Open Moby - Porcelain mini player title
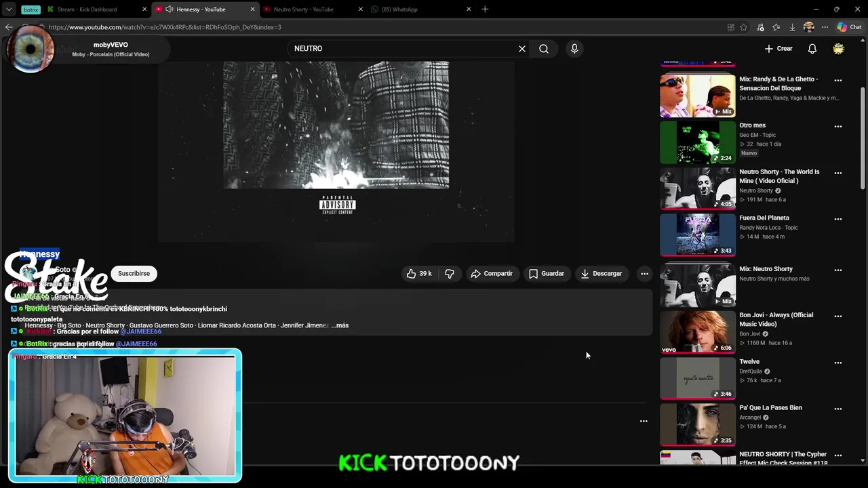This screenshot has height=488, width=868. pos(111,54)
